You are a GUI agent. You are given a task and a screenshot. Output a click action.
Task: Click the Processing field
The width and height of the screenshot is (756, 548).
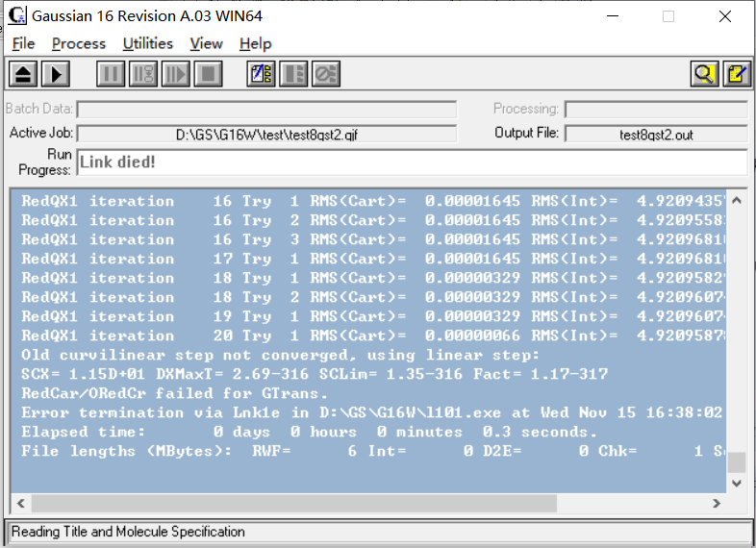coord(656,110)
